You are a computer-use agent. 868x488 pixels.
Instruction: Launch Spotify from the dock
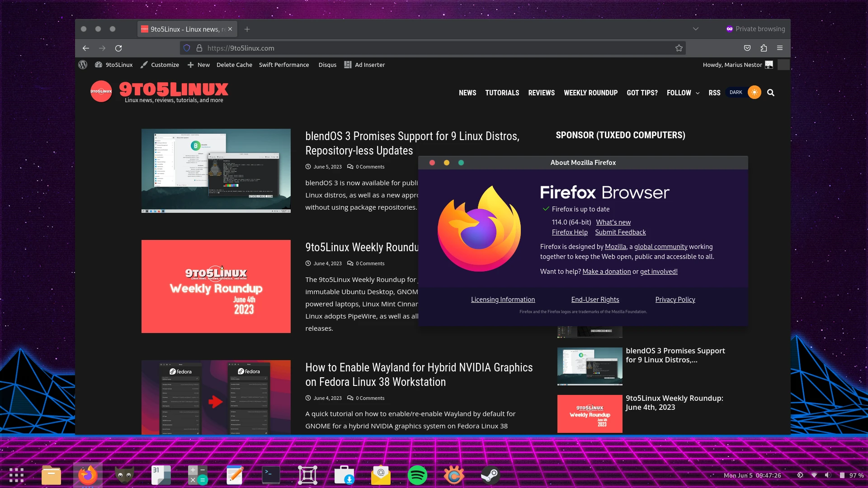tap(418, 475)
